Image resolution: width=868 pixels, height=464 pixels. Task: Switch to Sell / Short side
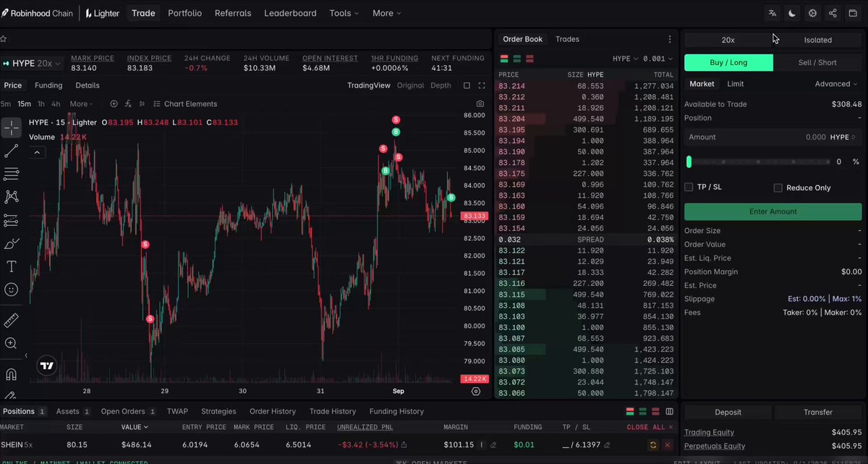click(817, 63)
